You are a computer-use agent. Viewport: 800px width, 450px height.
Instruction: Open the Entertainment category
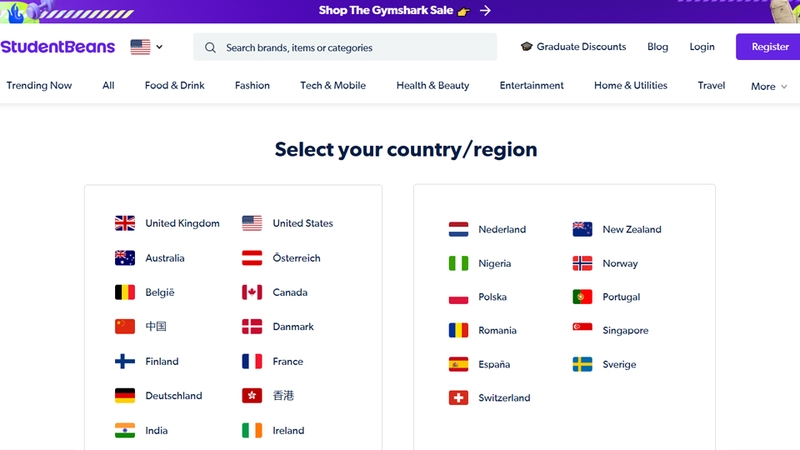coord(532,85)
